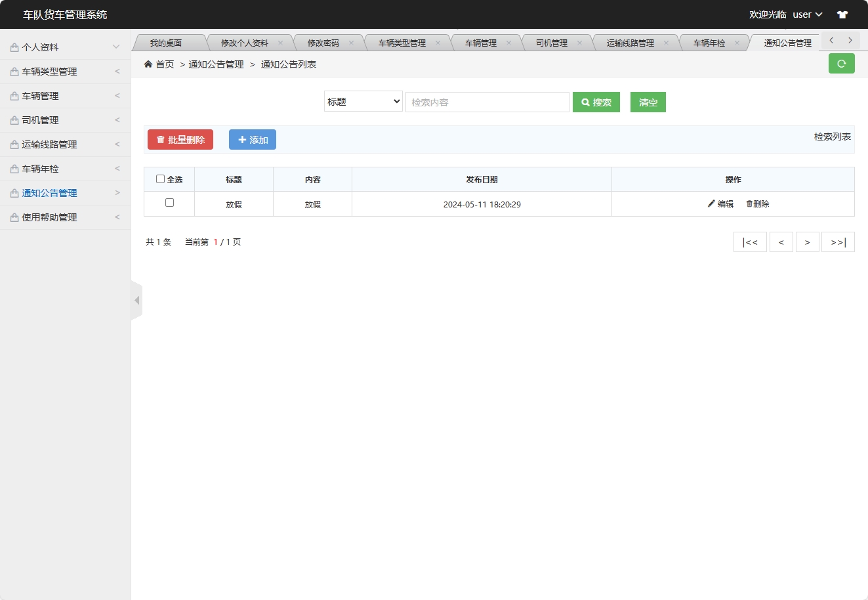Switch to the 司机管理 tab
The height and width of the screenshot is (600, 868).
tap(551, 41)
